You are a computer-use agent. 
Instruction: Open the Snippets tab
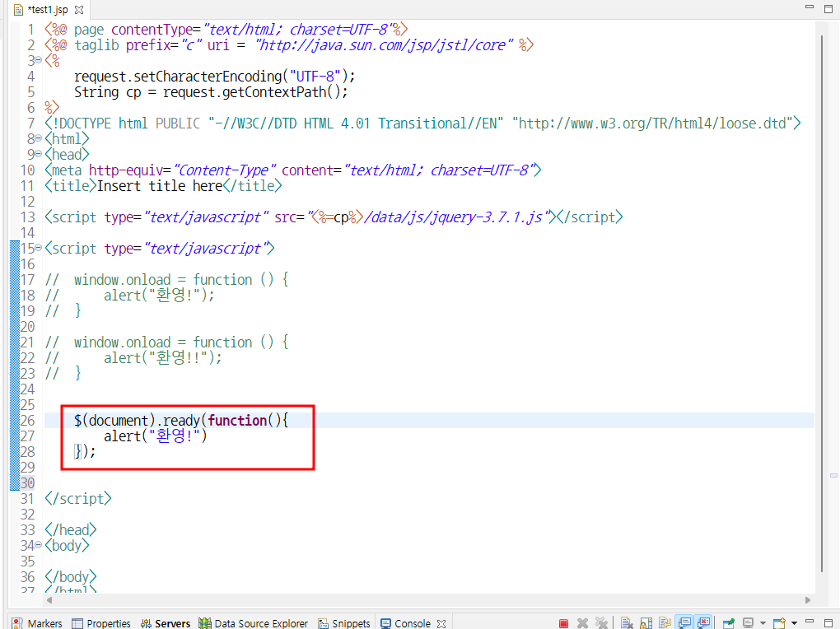pos(344,623)
